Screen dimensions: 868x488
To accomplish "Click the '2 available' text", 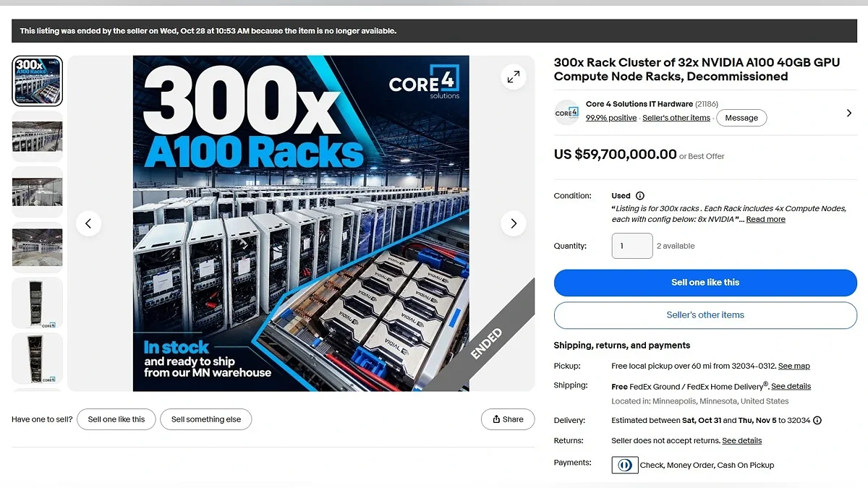I will pos(676,246).
